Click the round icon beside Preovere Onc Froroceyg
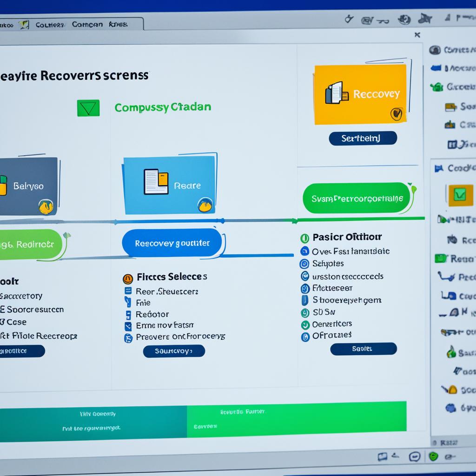 [128, 338]
